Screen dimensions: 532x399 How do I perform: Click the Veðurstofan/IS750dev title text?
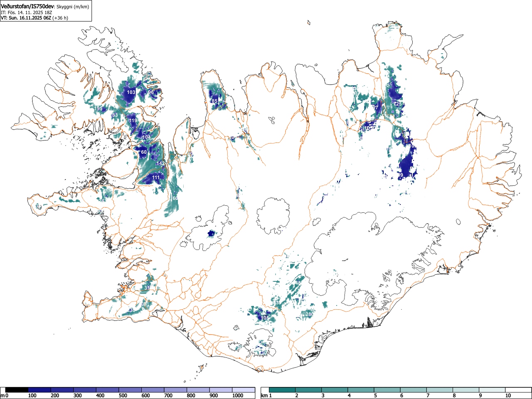[28, 6]
